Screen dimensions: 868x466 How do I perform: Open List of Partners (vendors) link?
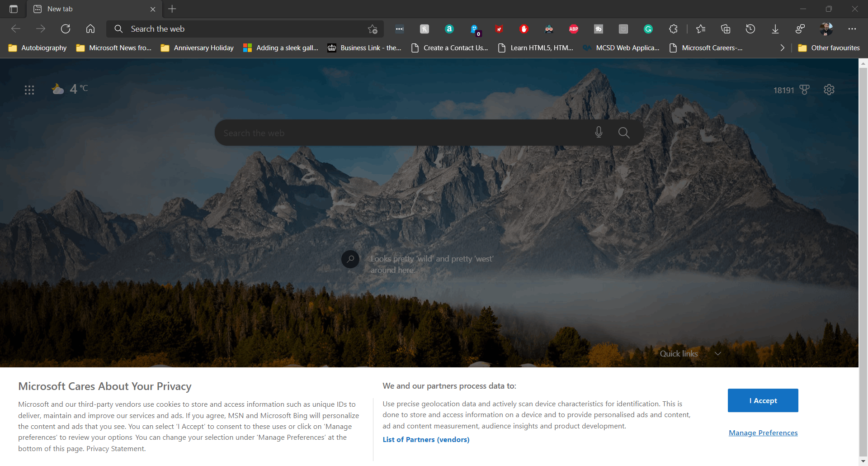pos(425,439)
